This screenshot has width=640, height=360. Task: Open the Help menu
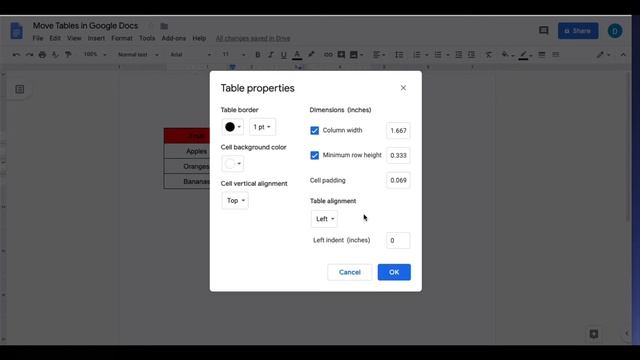point(199,38)
